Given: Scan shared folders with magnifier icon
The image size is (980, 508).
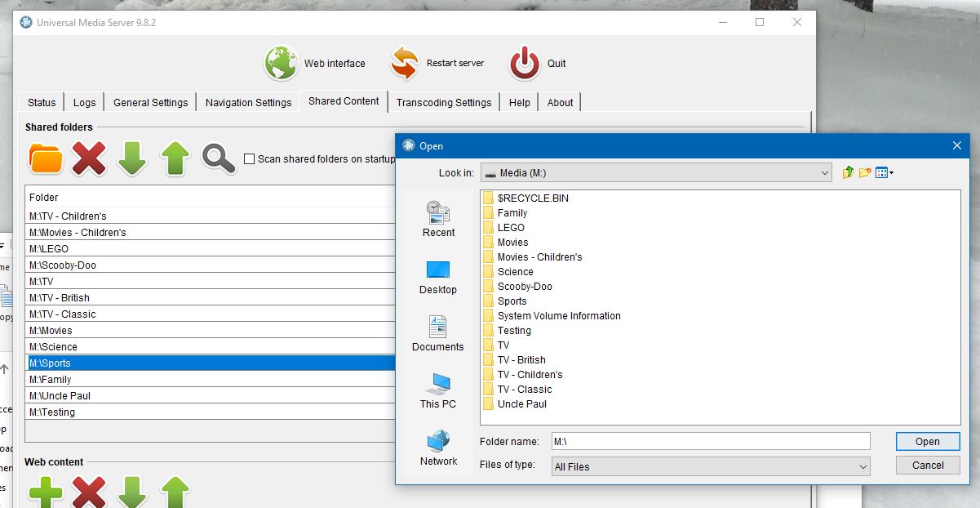Looking at the screenshot, I should [218, 158].
